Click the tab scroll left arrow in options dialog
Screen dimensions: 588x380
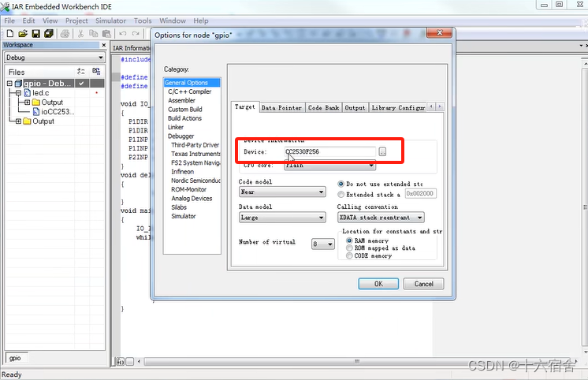[432, 106]
